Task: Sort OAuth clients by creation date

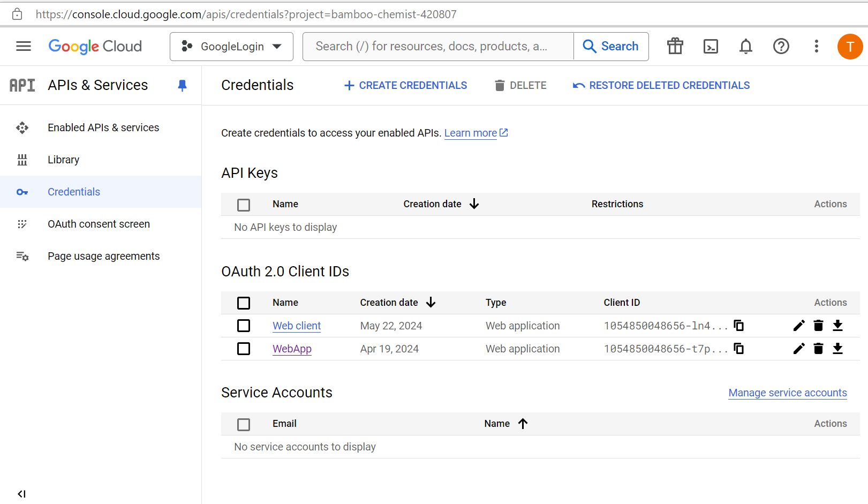Action: (397, 303)
